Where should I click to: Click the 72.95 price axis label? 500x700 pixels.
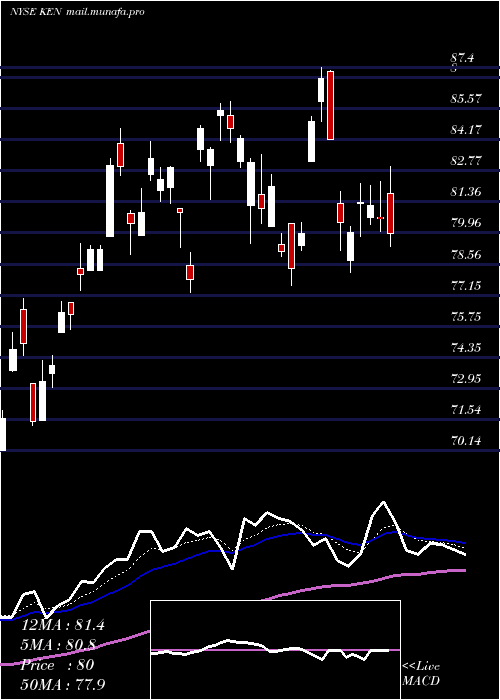tap(467, 379)
